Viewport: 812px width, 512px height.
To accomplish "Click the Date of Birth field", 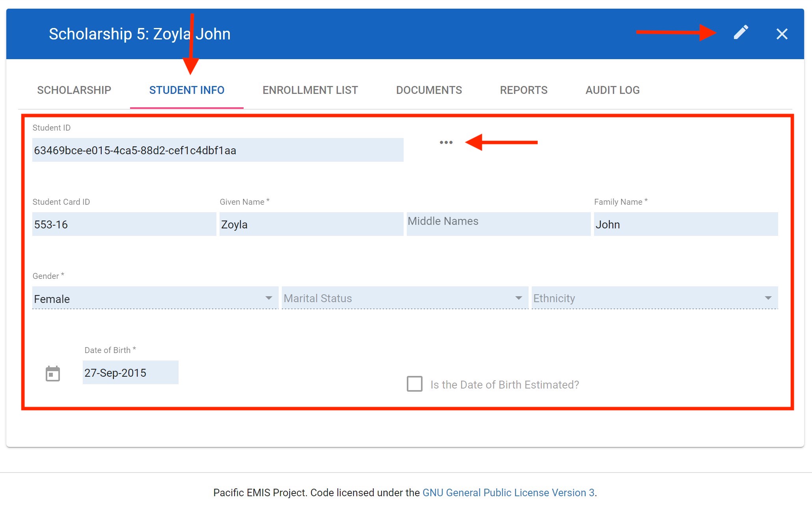I will 130,373.
